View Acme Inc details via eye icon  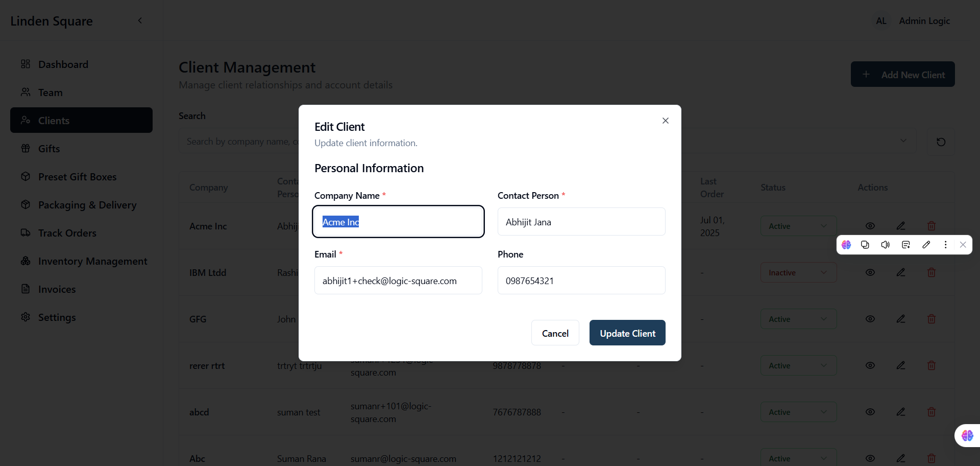(870, 226)
